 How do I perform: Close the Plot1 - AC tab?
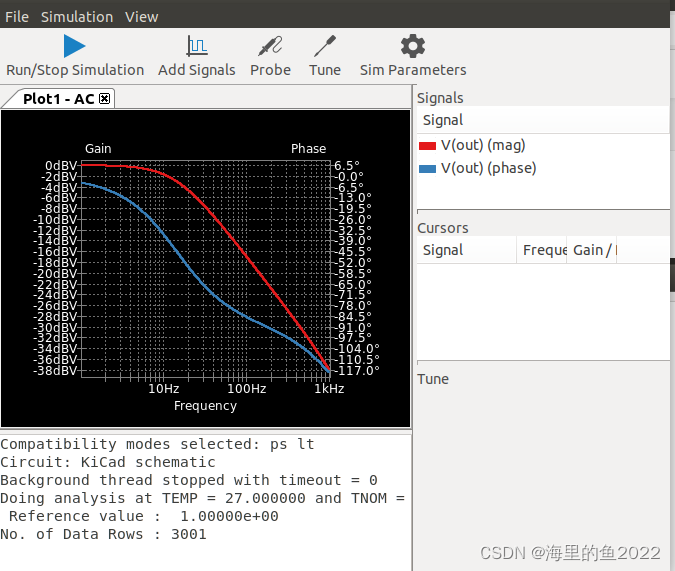click(104, 99)
